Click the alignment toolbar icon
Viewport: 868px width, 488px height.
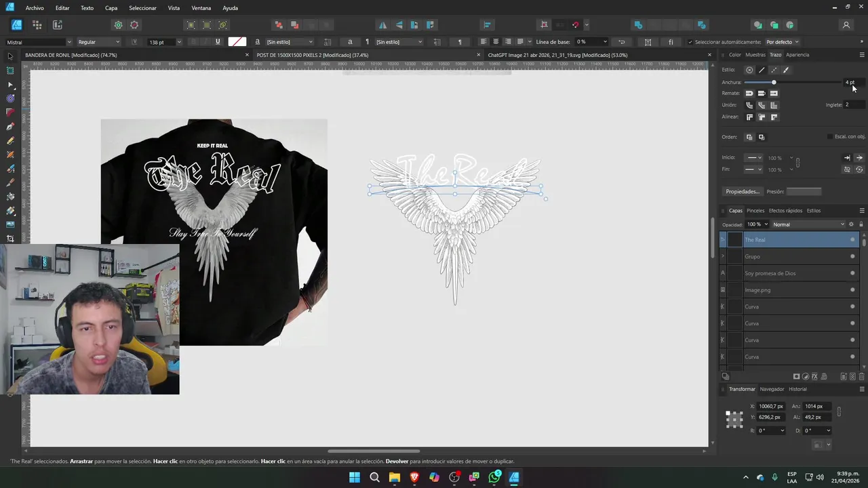click(x=487, y=25)
